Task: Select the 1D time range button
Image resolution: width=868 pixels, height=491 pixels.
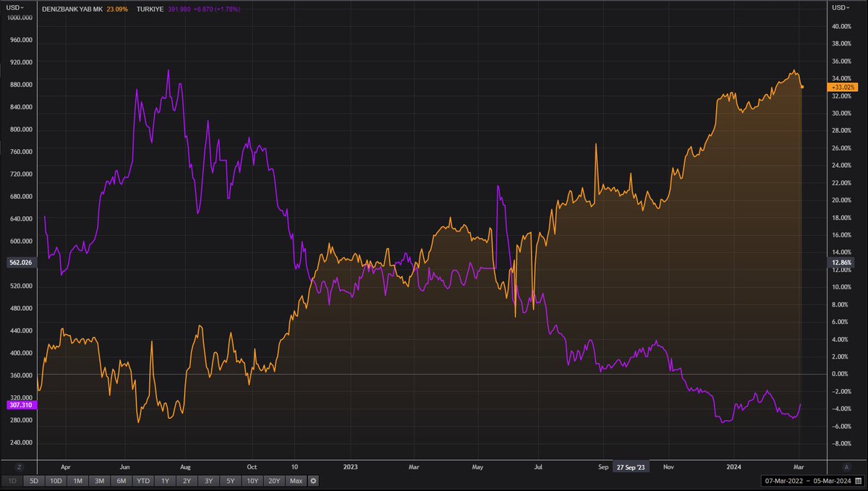Action: [12, 481]
